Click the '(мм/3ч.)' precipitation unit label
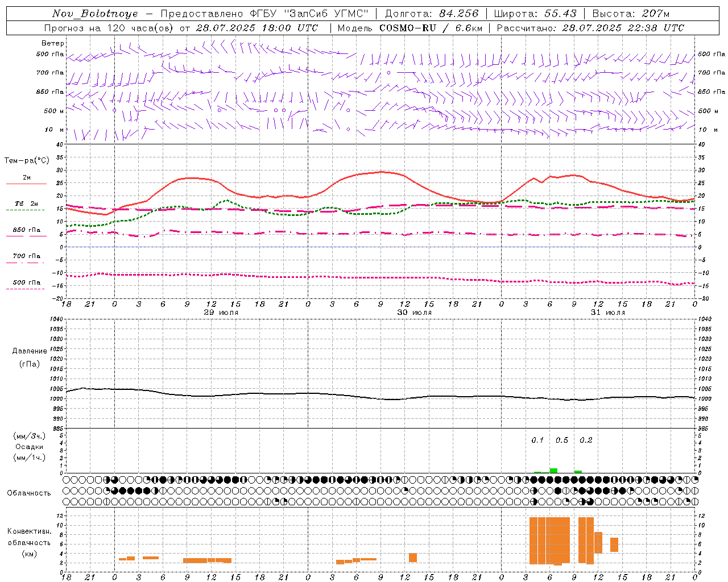Screen dimensions: 728x582 pyautogui.click(x=30, y=436)
